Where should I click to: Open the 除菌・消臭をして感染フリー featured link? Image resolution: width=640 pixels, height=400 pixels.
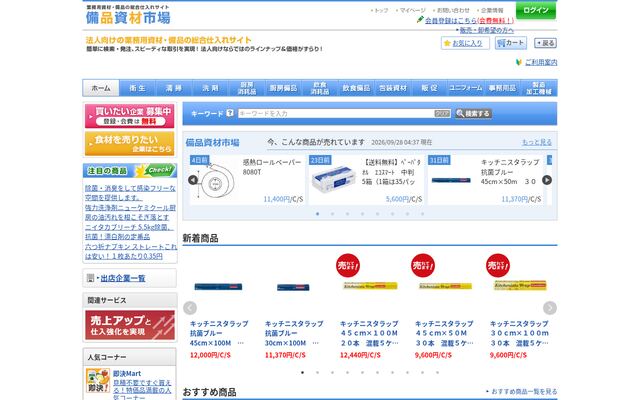pyautogui.click(x=130, y=193)
